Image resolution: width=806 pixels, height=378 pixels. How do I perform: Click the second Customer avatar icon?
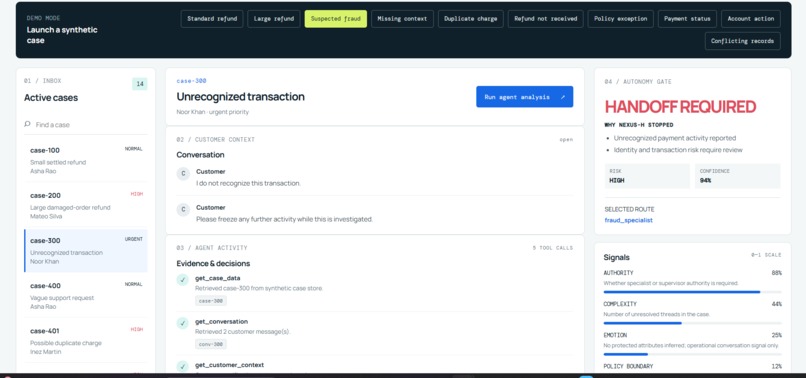pos(183,210)
